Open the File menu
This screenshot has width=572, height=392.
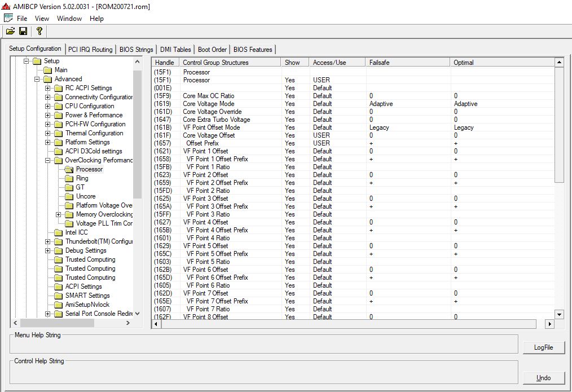tap(22, 18)
